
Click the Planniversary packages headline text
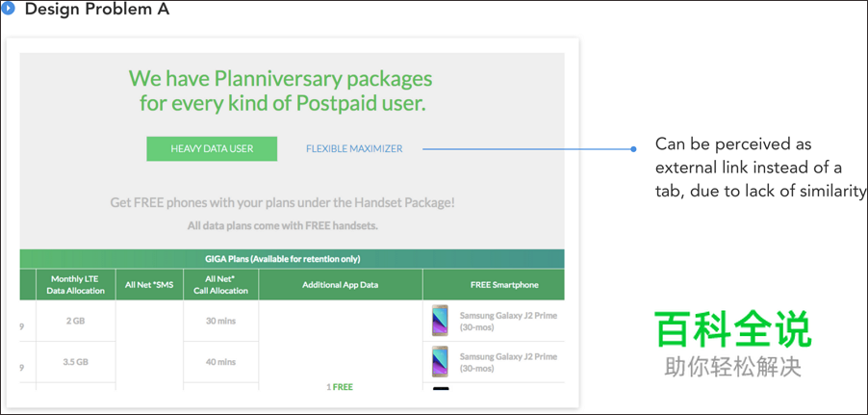coord(281,91)
